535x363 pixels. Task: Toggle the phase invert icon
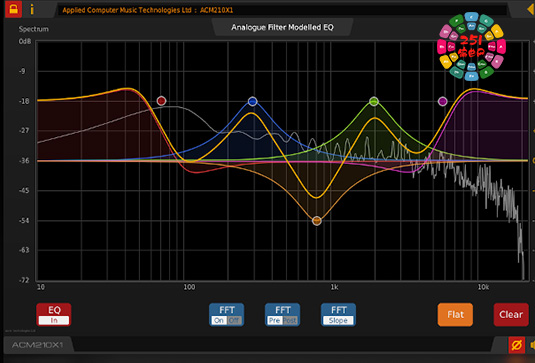pos(517,345)
